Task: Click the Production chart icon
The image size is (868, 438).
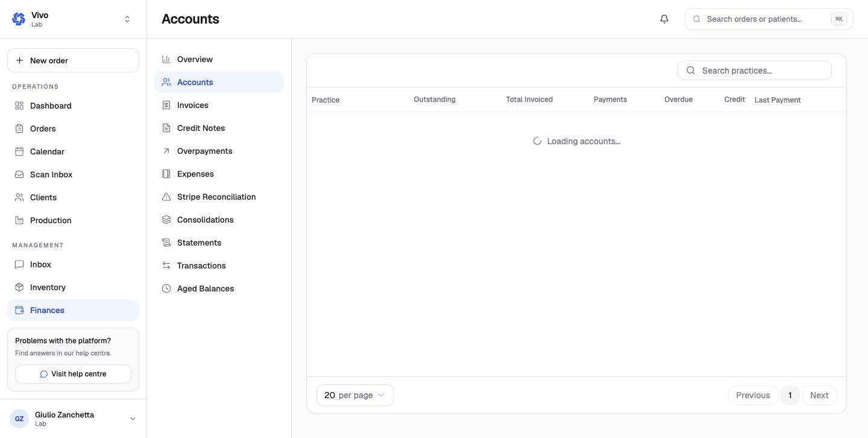Action: click(x=19, y=220)
